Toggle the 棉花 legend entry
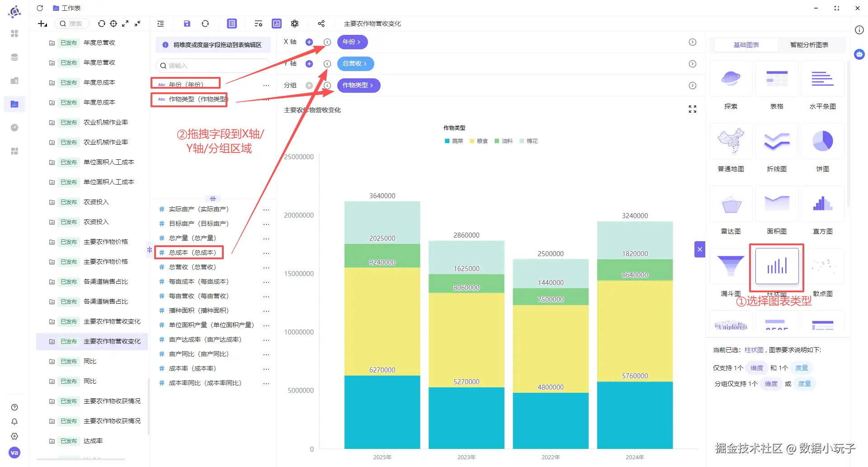This screenshot has height=467, width=868. (x=528, y=141)
